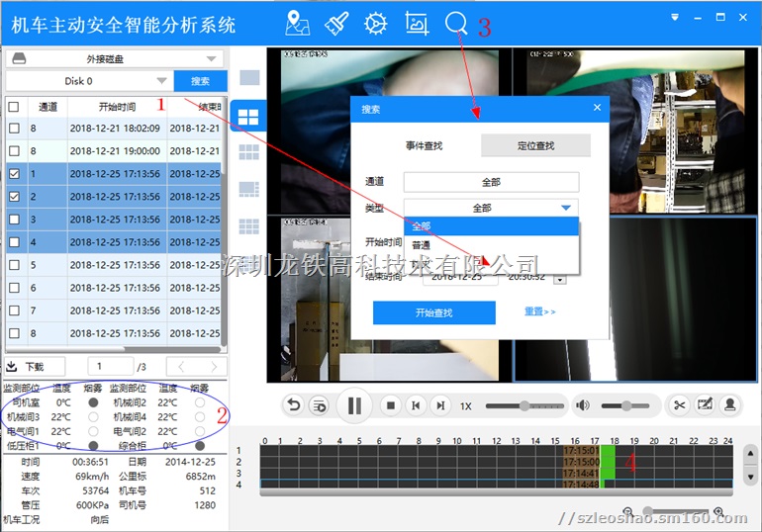Click the timeline scroll up arrow

pyautogui.click(x=750, y=453)
